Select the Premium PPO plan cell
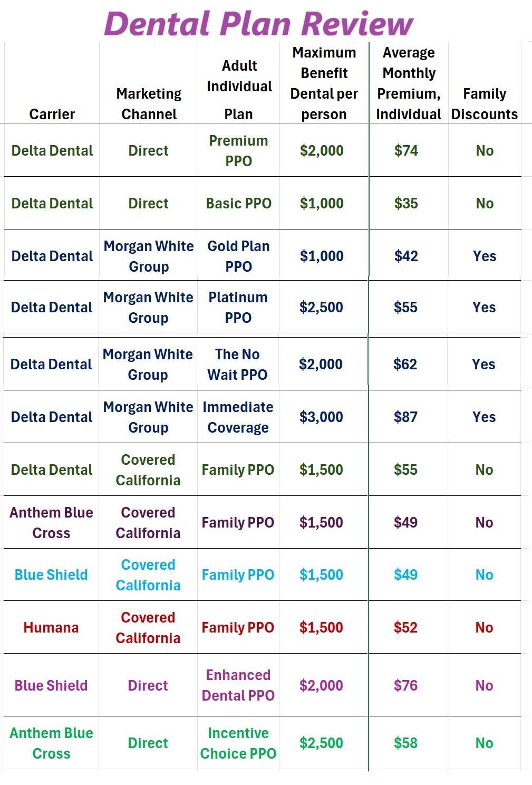 [238, 151]
